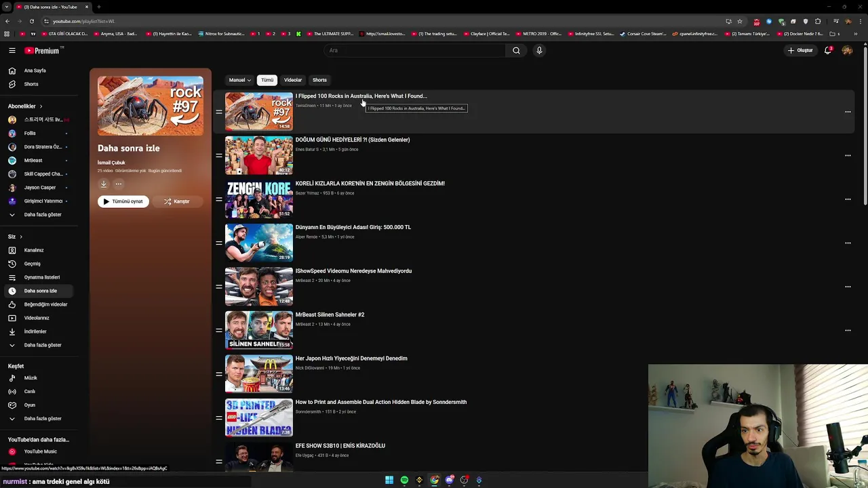
Task: Open Jayson Casper subscription
Action: [x=41, y=187]
